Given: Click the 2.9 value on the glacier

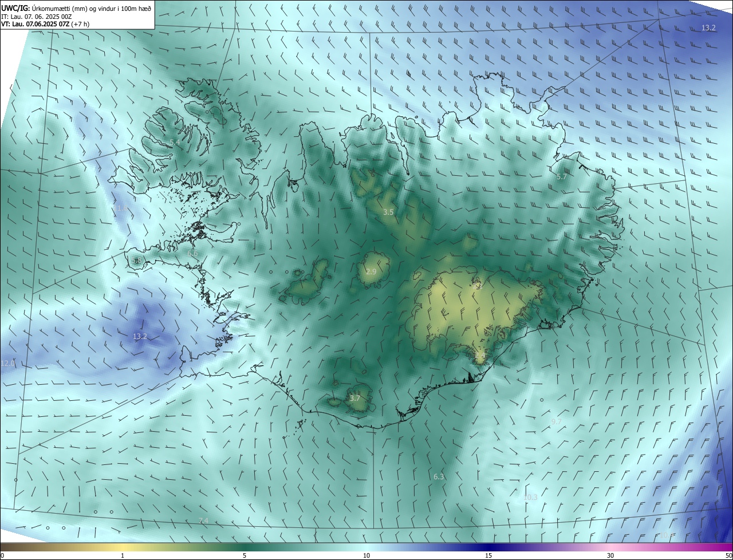Looking at the screenshot, I should [x=371, y=271].
